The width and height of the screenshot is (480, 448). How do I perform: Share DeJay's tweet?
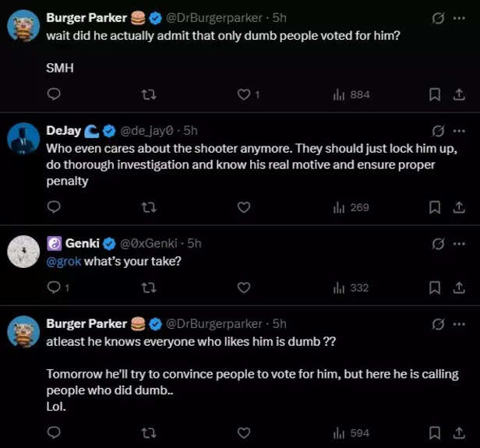459,207
